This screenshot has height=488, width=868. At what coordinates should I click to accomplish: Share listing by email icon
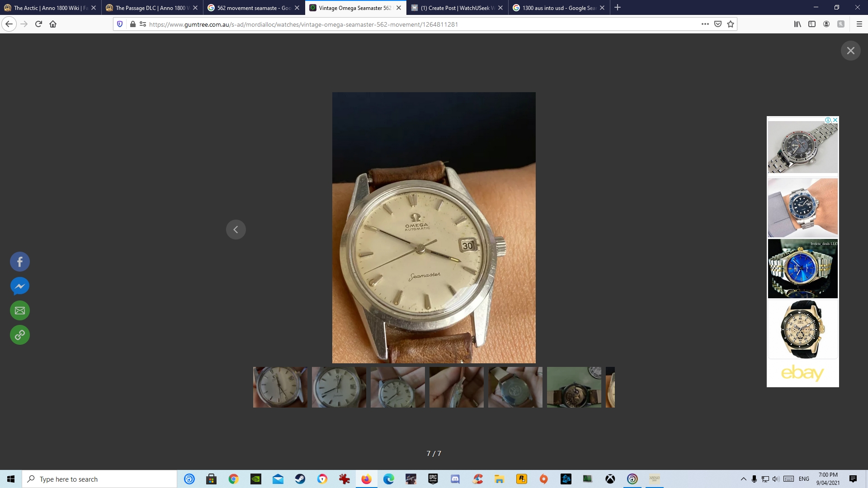[x=20, y=310]
